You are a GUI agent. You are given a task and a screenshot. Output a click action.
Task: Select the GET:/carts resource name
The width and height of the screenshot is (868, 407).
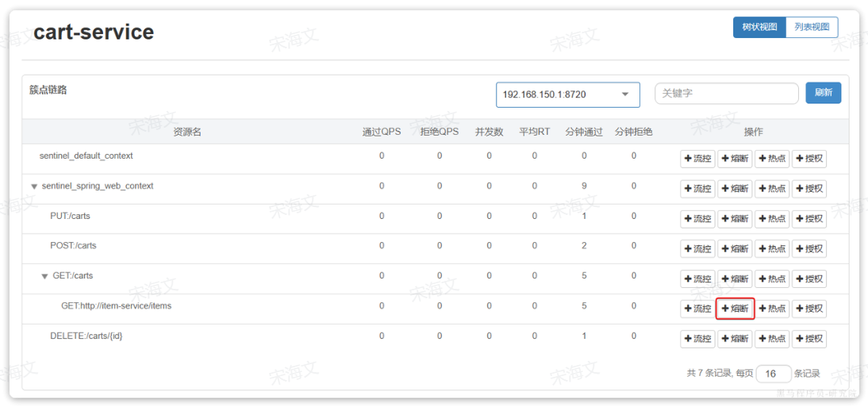(72, 275)
